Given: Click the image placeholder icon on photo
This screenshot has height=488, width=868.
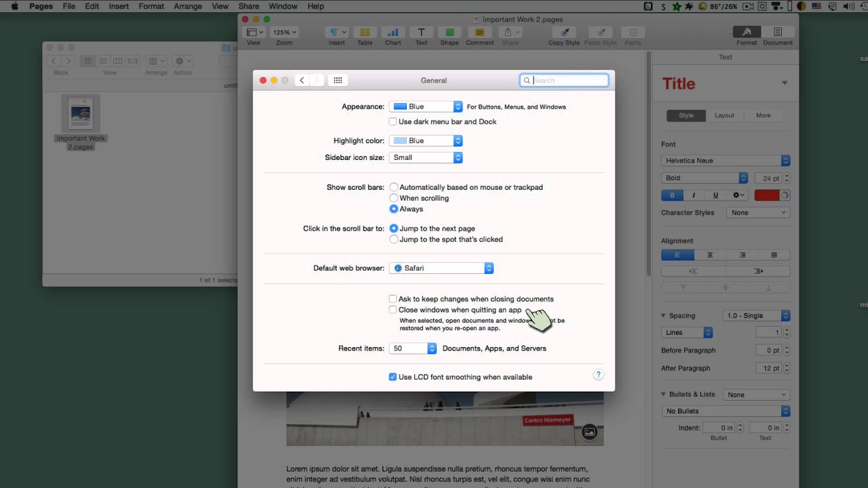Looking at the screenshot, I should click(x=590, y=432).
